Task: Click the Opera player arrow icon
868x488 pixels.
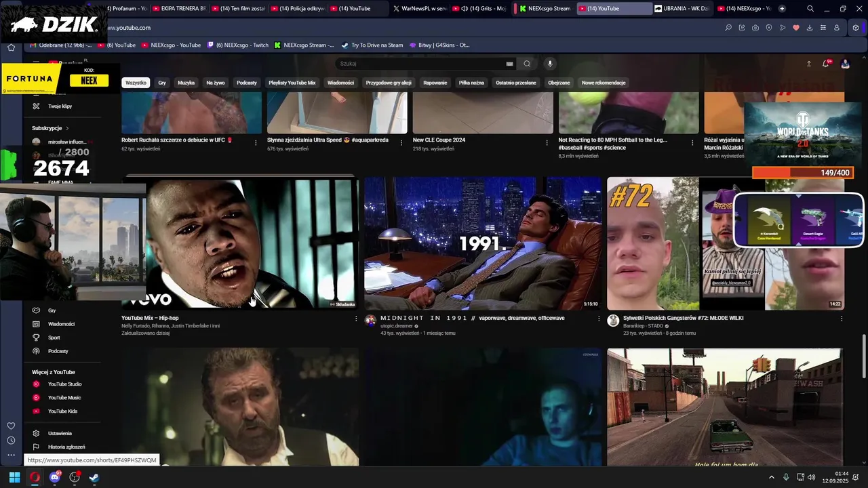Action: point(783,28)
